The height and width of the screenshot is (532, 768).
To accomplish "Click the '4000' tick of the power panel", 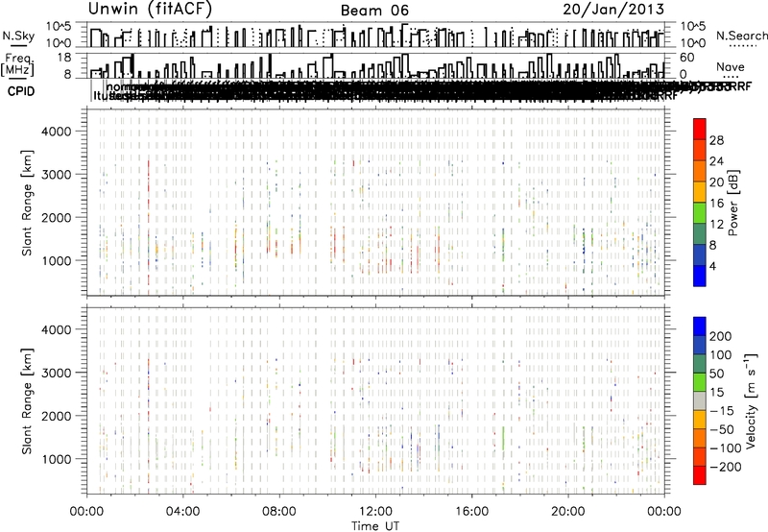I will (57, 132).
